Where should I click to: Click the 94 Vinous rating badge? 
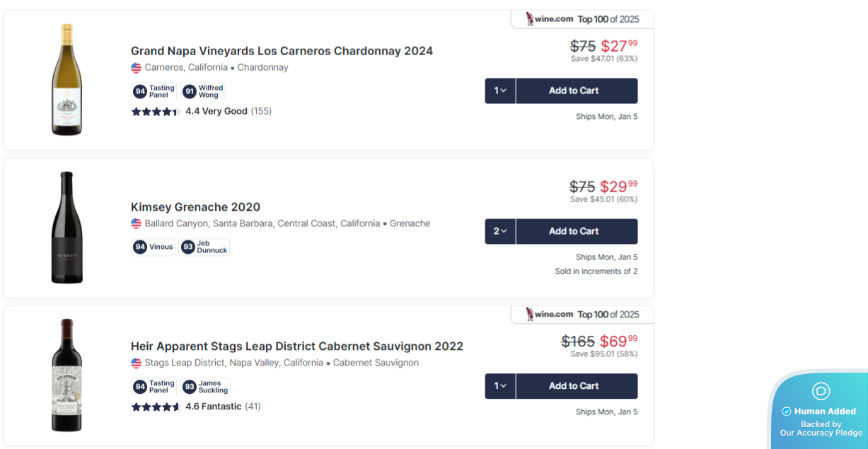[154, 247]
